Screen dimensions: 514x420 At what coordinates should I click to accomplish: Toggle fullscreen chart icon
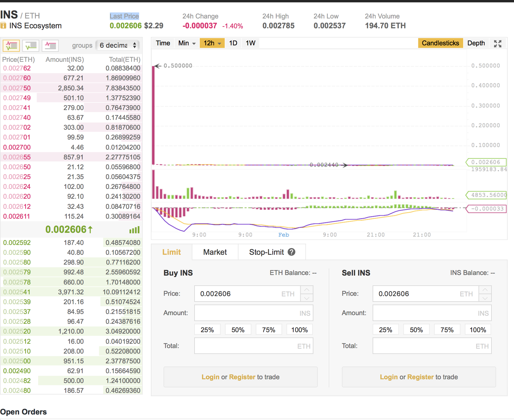(x=498, y=43)
